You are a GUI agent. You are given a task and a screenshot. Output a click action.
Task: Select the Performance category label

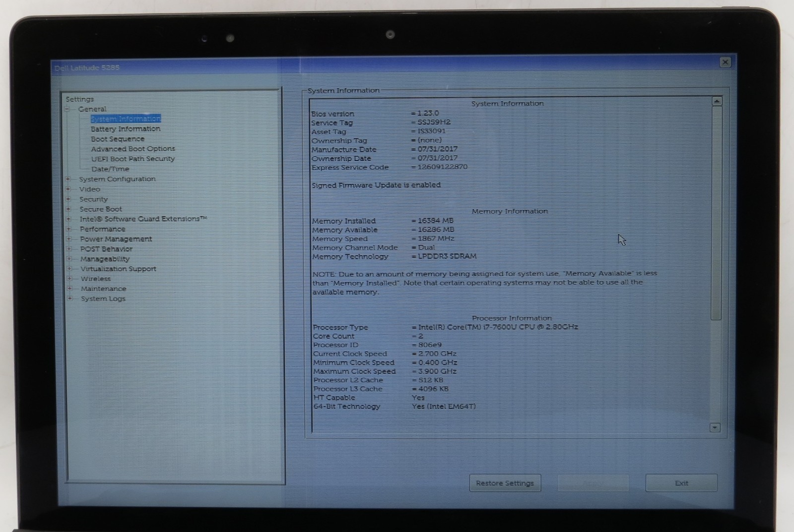coord(103,229)
